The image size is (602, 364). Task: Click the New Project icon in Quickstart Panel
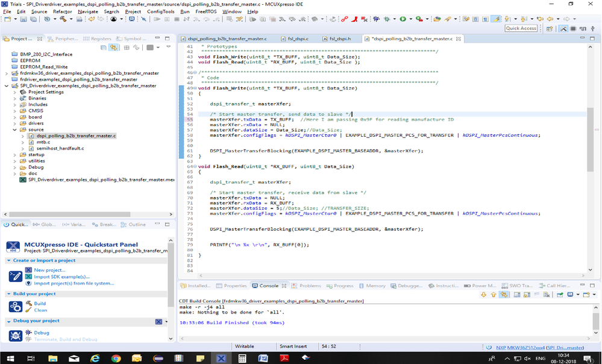click(x=29, y=269)
